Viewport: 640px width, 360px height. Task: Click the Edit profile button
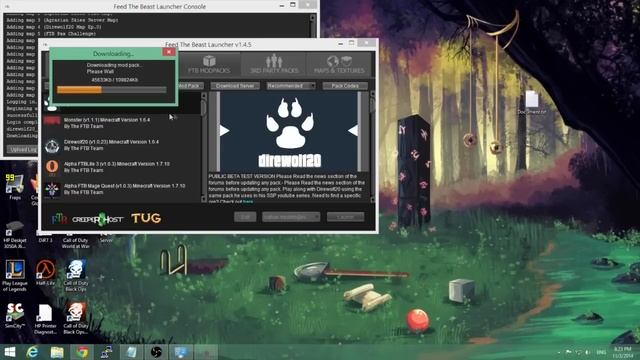pos(245,217)
